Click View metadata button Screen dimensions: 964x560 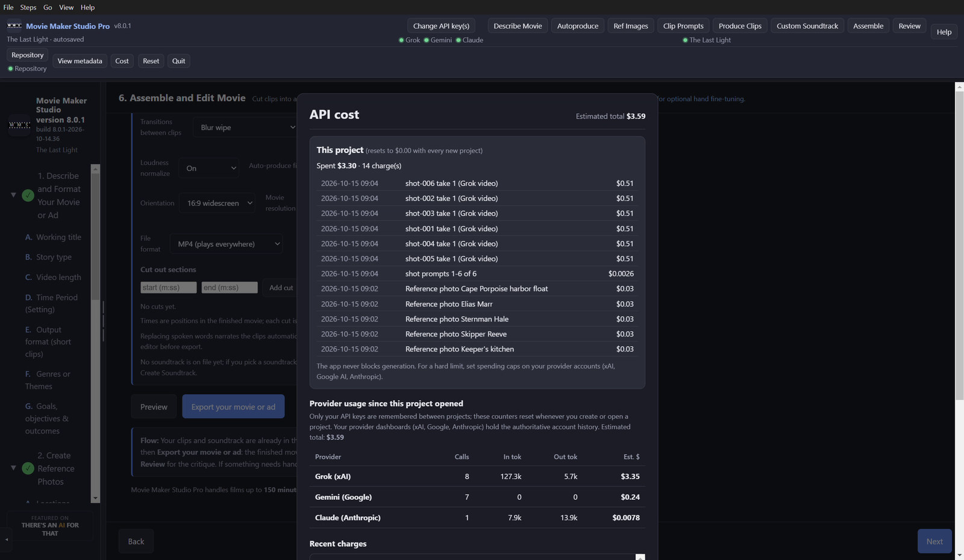tap(80, 61)
